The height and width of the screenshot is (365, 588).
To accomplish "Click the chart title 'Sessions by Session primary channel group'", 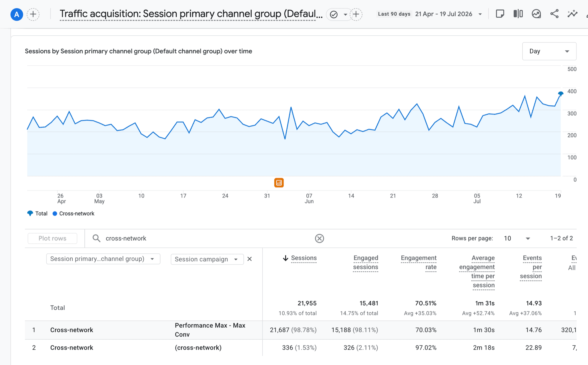I will [138, 51].
